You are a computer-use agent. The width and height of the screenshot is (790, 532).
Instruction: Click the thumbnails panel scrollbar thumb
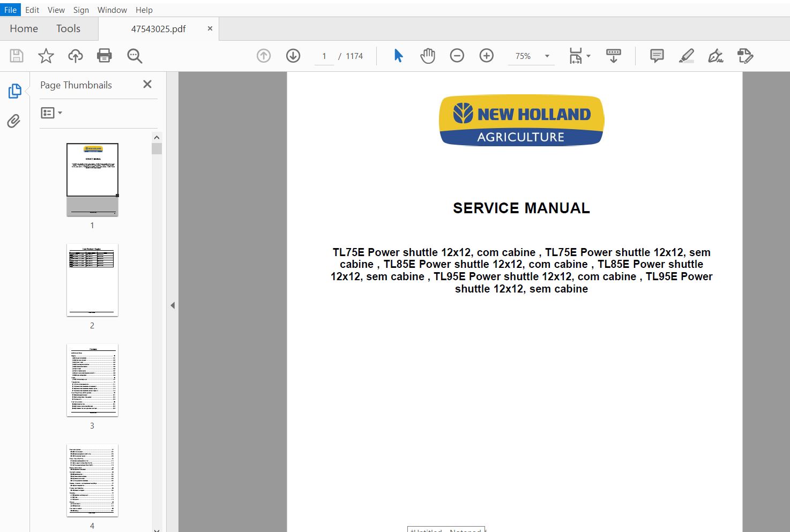[x=156, y=148]
